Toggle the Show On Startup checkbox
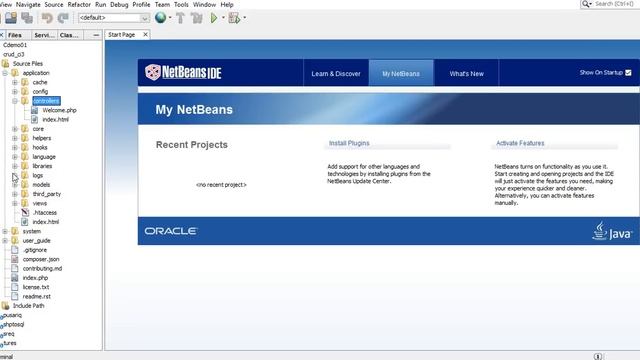The image size is (640, 360). coord(628,73)
